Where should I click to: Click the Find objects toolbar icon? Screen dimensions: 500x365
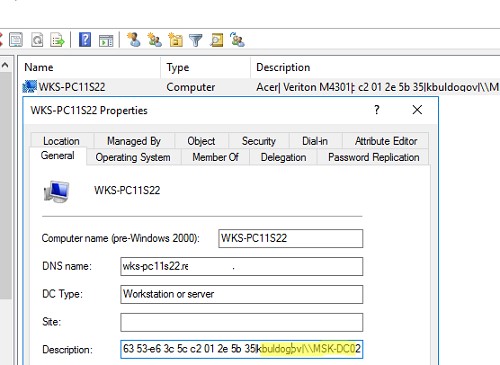coord(217,40)
